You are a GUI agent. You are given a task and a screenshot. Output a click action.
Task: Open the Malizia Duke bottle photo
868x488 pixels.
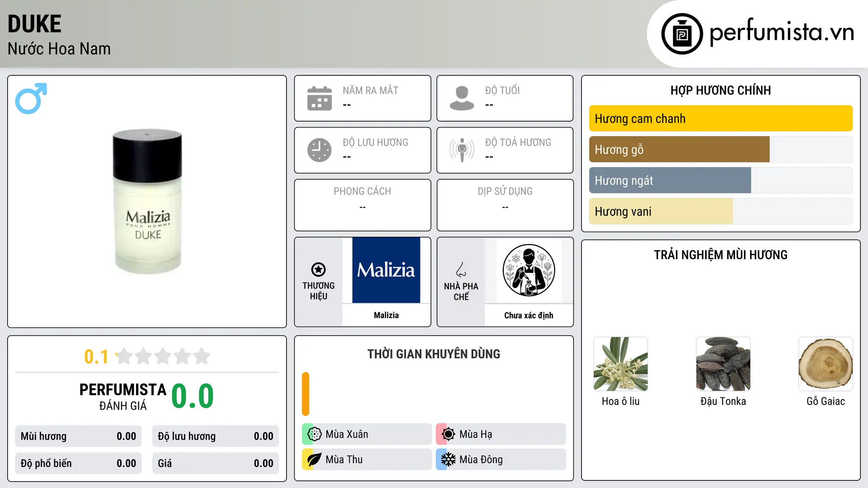(x=147, y=202)
